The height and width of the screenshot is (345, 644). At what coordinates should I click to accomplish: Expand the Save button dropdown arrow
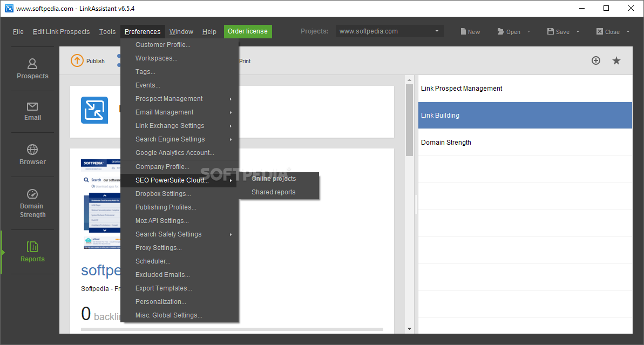point(578,32)
